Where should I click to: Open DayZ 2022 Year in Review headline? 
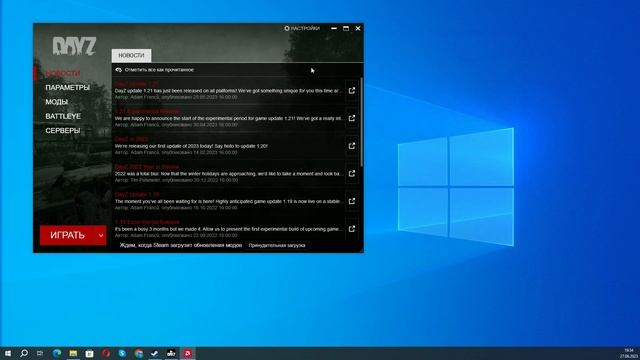(147, 167)
